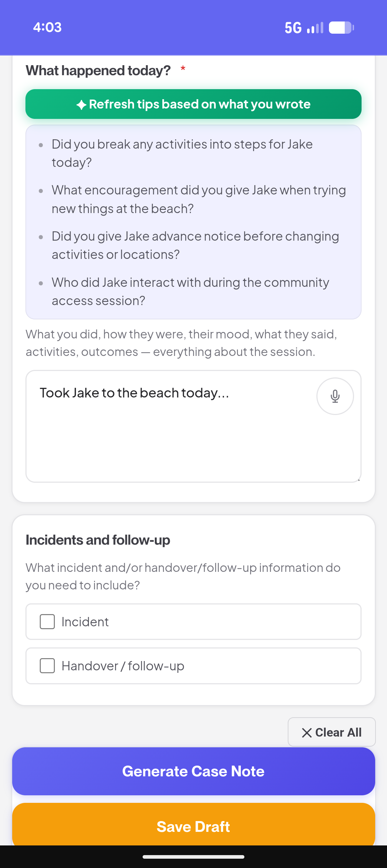The width and height of the screenshot is (387, 868).
Task: Click the Clear All button
Action: click(x=332, y=732)
